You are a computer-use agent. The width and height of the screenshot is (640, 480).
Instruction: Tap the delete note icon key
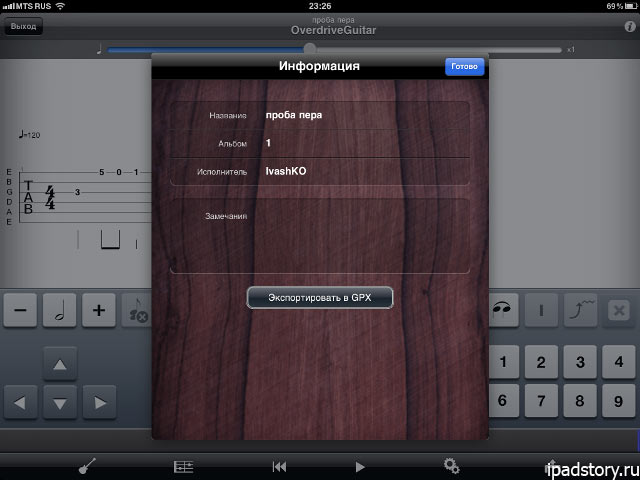click(x=137, y=310)
